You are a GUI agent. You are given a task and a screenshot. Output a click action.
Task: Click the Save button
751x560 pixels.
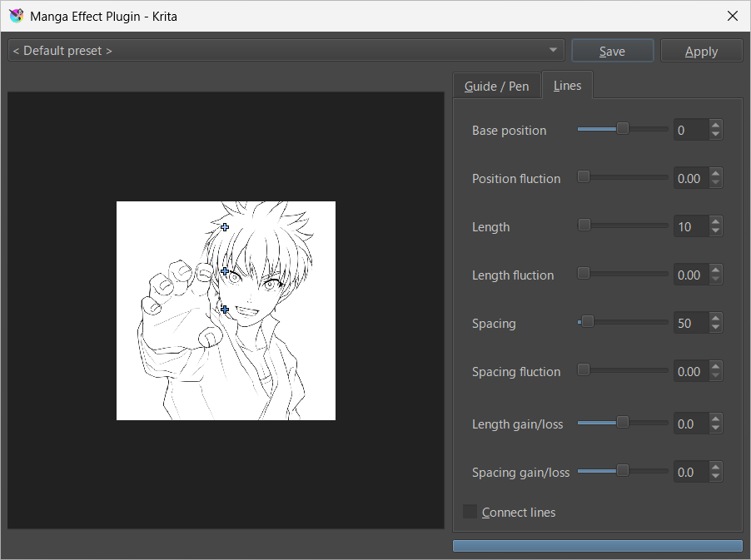click(x=612, y=51)
